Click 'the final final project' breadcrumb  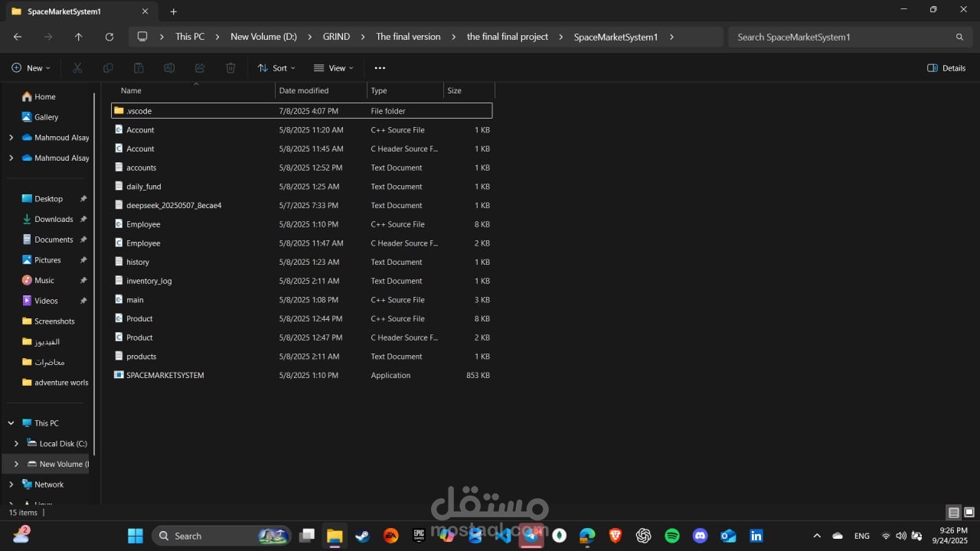point(508,37)
